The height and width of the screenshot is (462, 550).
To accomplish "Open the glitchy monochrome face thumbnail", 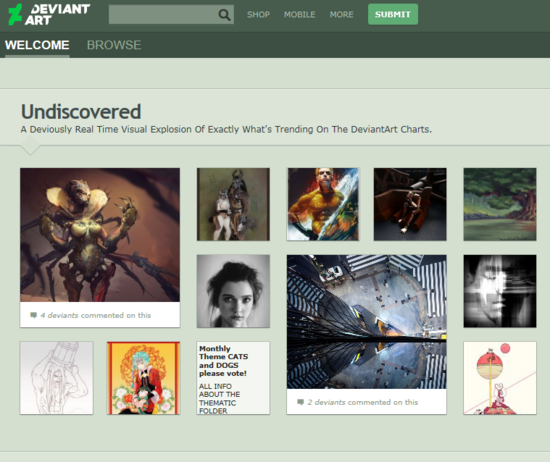I will click(x=500, y=291).
